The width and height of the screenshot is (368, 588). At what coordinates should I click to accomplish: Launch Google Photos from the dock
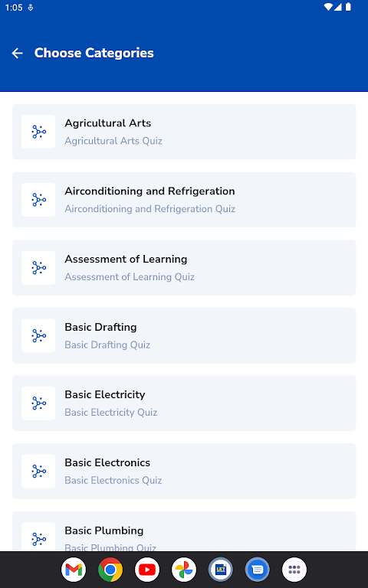(x=184, y=570)
